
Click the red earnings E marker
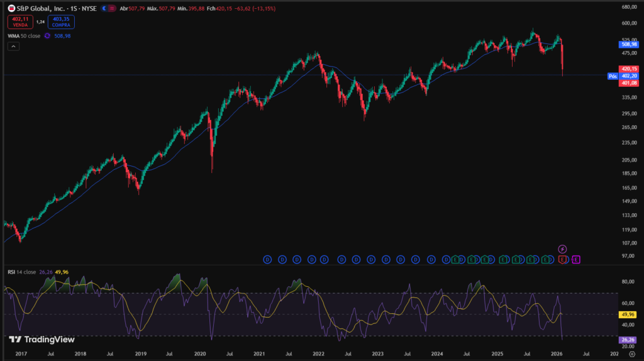click(562, 260)
